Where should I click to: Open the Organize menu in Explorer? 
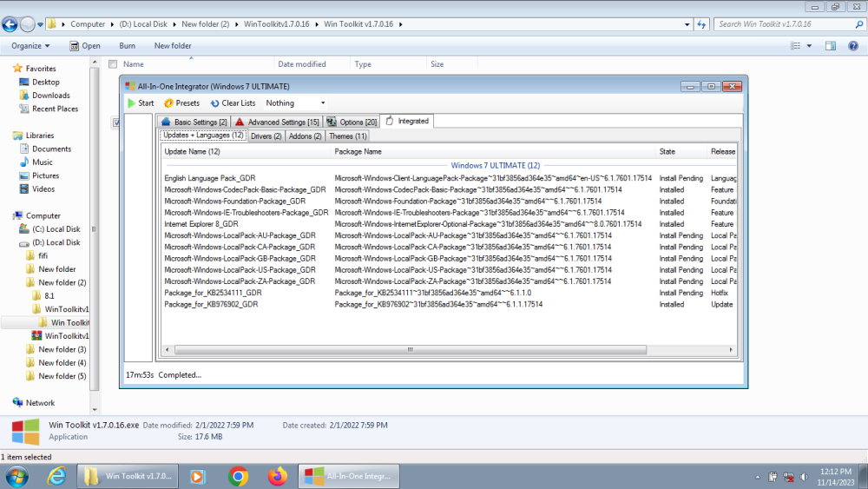[30, 46]
